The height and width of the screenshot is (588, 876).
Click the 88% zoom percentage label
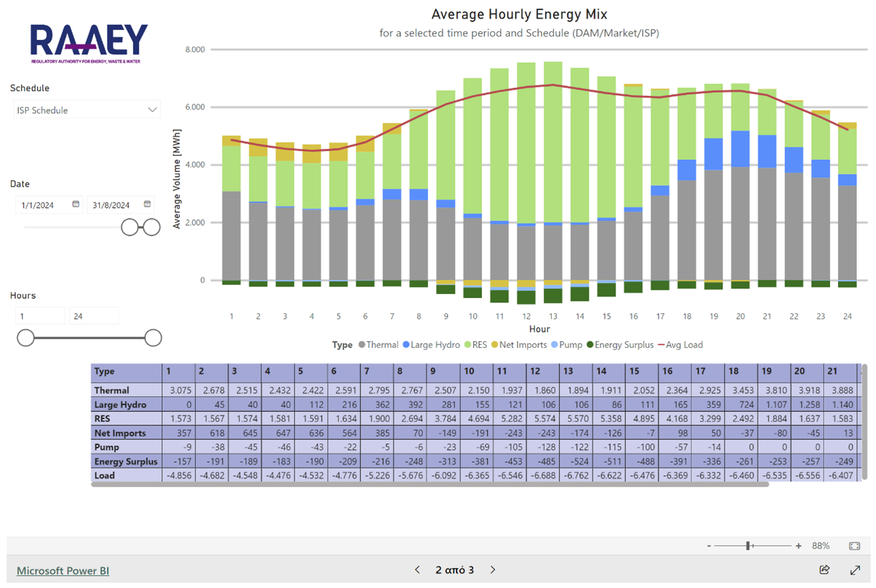[821, 546]
